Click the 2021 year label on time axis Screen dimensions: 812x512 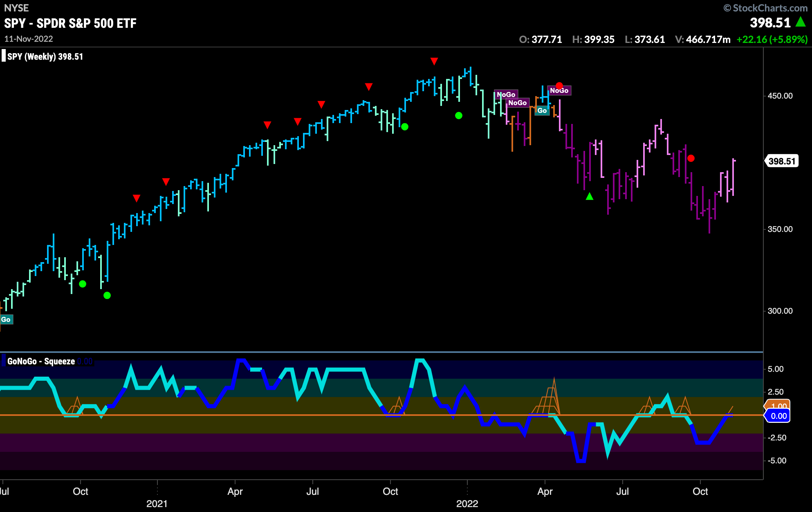click(x=157, y=504)
